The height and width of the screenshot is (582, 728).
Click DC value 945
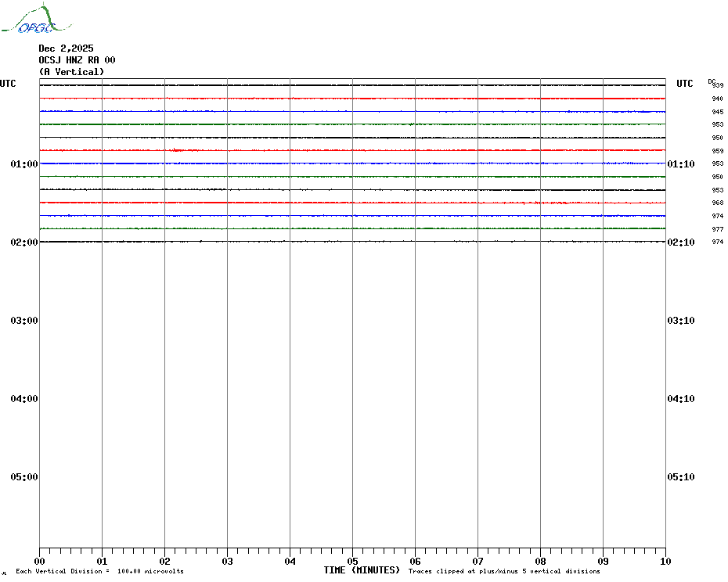coord(717,112)
